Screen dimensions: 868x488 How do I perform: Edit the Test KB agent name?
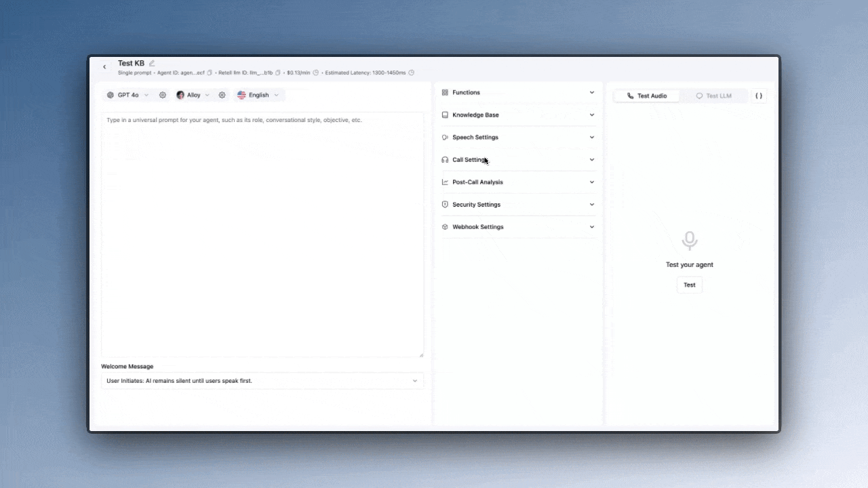(x=152, y=63)
